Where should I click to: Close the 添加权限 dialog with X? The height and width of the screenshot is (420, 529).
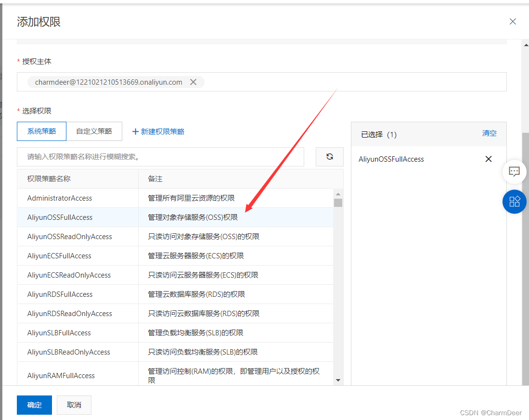[513, 22]
